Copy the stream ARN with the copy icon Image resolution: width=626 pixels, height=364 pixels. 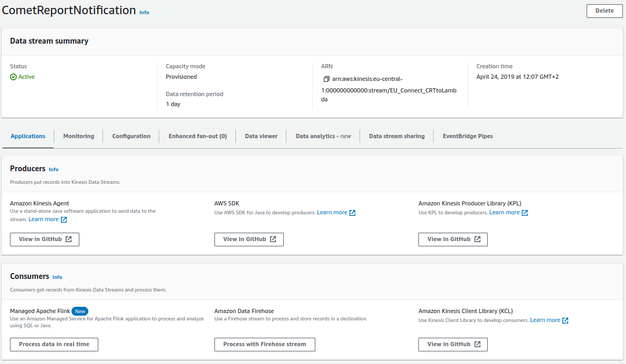tap(326, 79)
